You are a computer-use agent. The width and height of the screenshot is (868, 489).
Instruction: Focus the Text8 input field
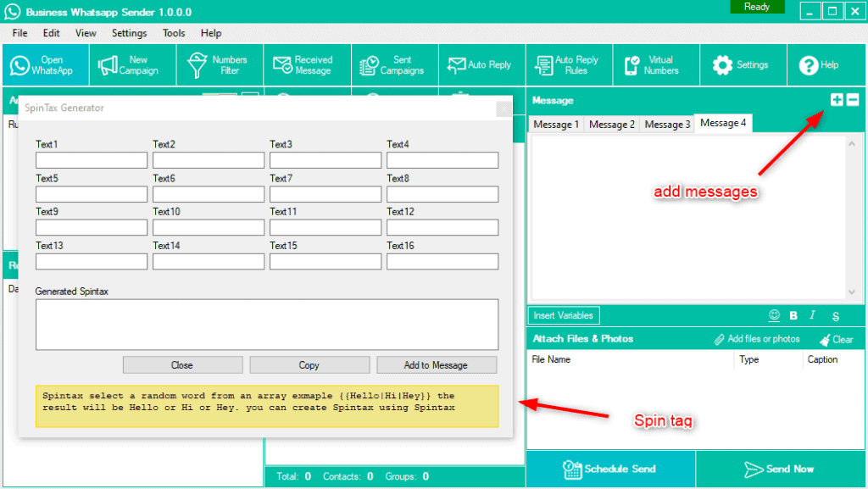(x=442, y=194)
